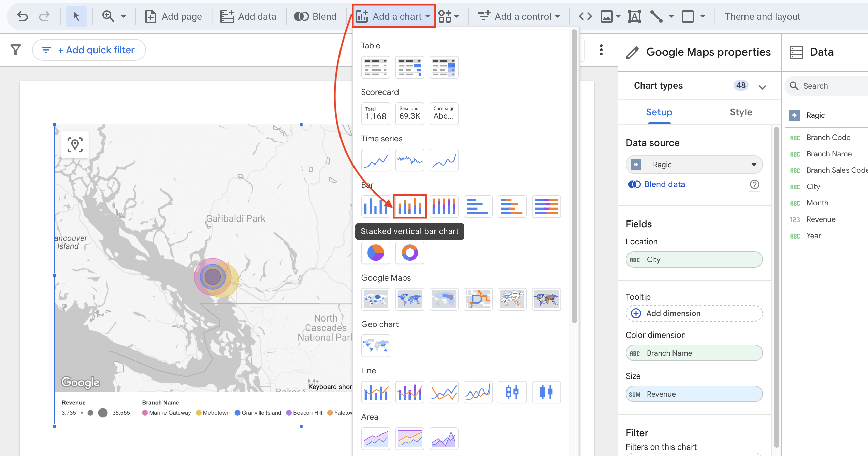The width and height of the screenshot is (868, 456).
Task: Choose the Google Maps bubble map
Action: (376, 299)
